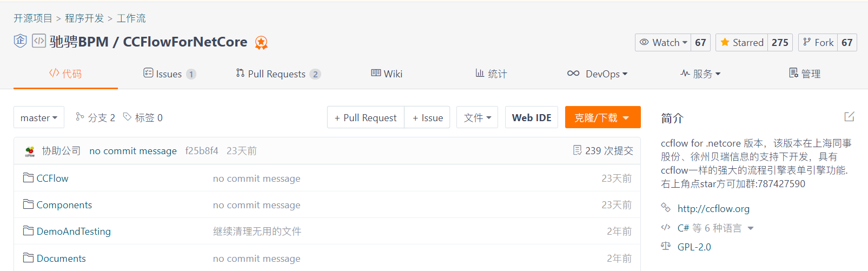View the 239 次提交 history
The width and height of the screenshot is (868, 271).
(603, 150)
